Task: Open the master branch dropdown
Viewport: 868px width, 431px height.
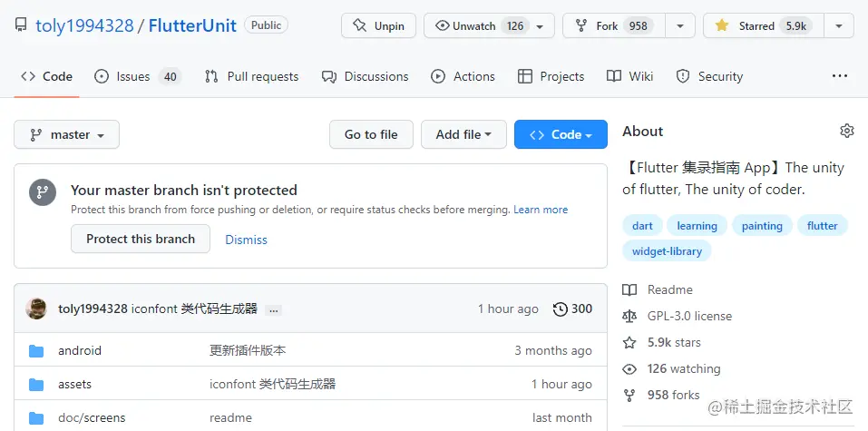Action: 66,134
